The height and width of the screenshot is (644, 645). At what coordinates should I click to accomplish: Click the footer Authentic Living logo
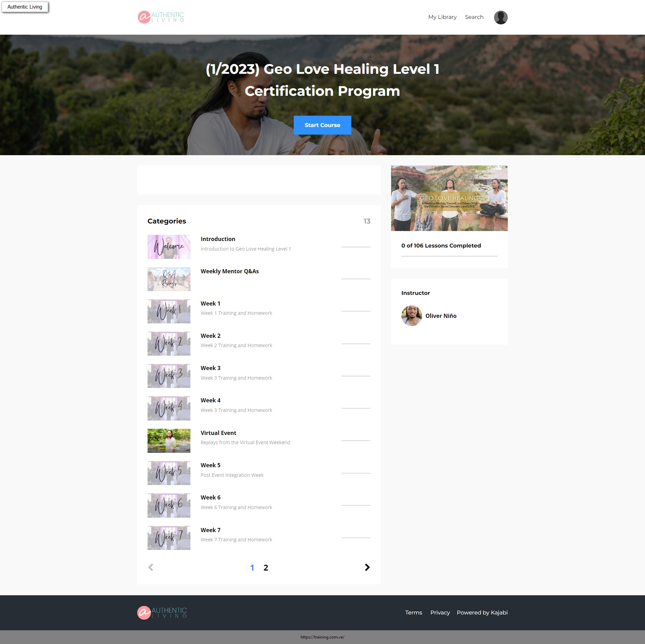[x=162, y=613]
